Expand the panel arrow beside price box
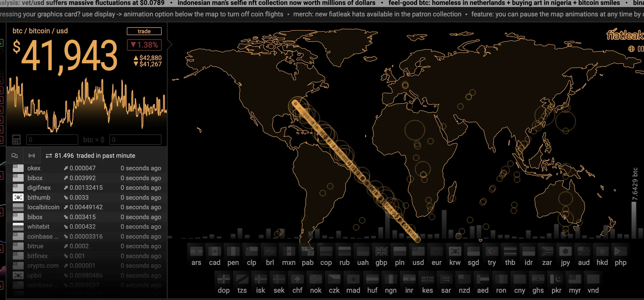The height and width of the screenshot is (300, 644). pos(170,45)
